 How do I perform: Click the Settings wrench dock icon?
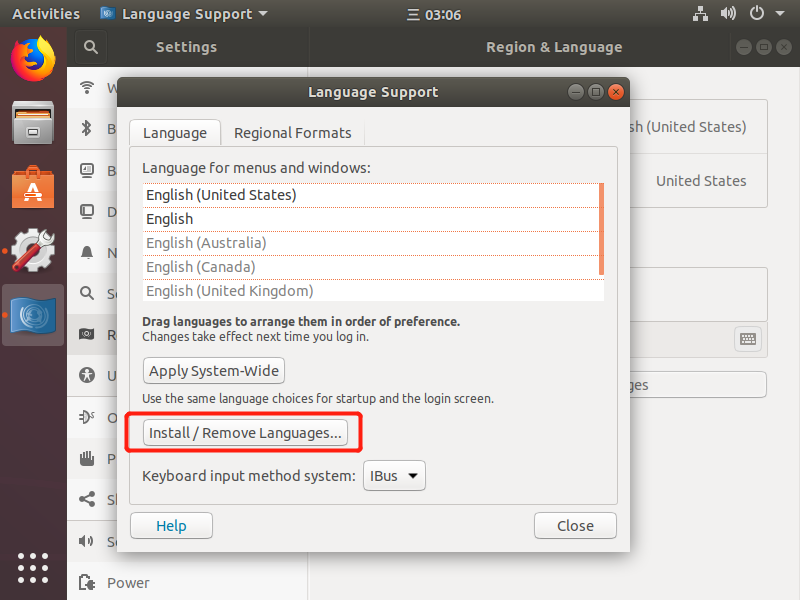pos(33,250)
